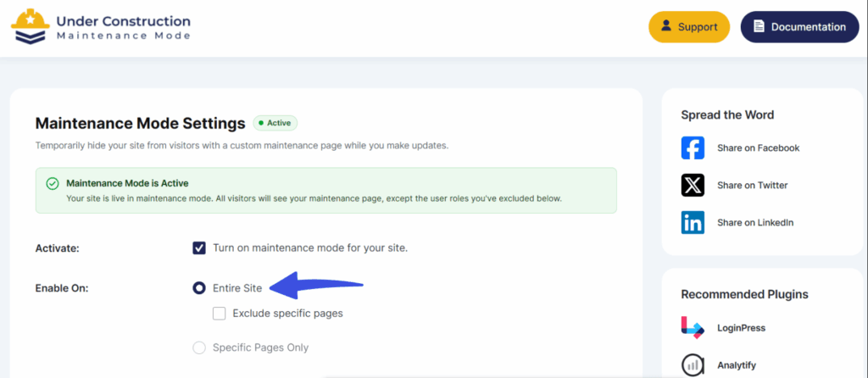Screen dimensions: 868x378
Task: Open the Share on Facebook link
Action: point(759,147)
